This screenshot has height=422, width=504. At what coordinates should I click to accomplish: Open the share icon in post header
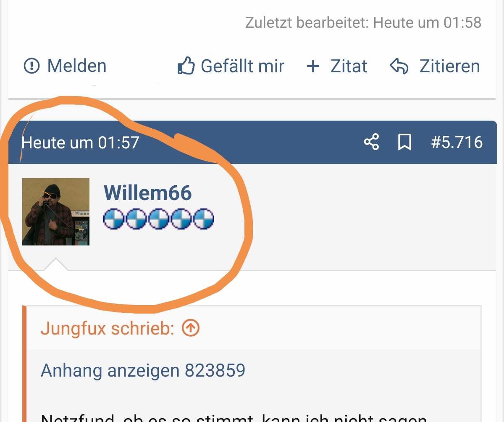[x=371, y=142]
